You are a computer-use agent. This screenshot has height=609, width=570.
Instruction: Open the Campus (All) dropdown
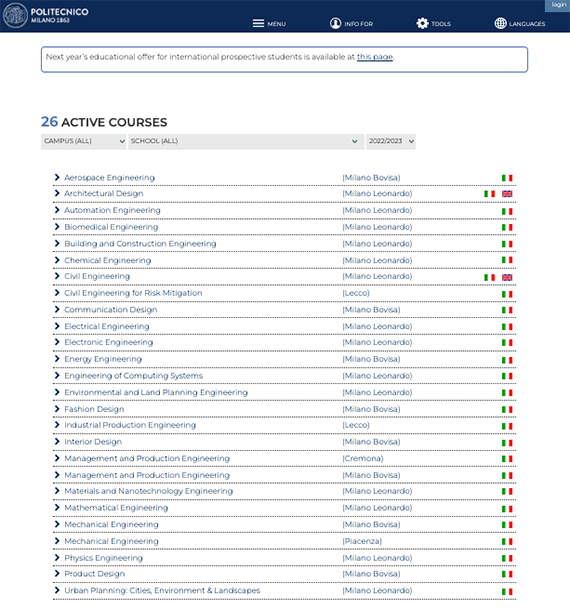pyautogui.click(x=83, y=141)
